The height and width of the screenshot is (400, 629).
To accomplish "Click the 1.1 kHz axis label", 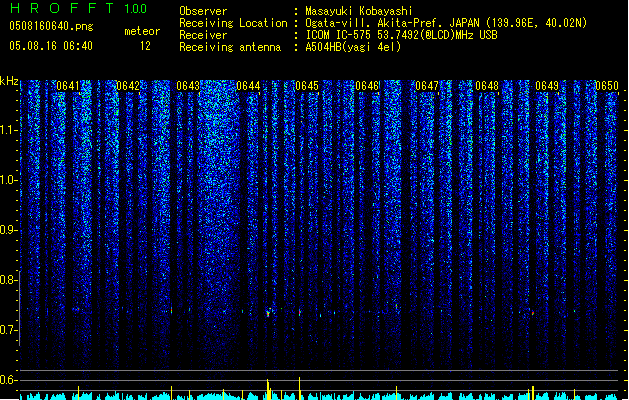I will click(9, 130).
